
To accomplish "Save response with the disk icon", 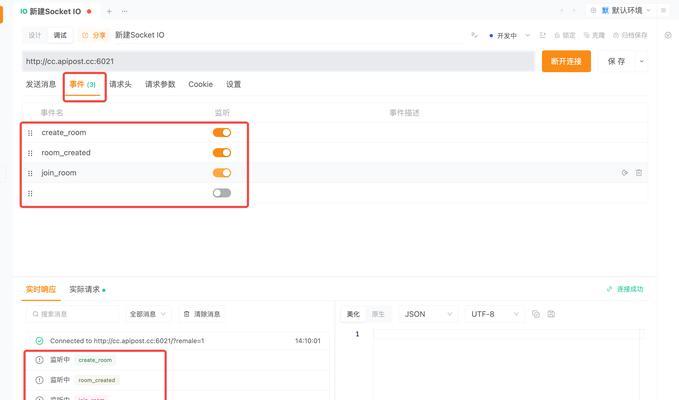I will pos(551,314).
